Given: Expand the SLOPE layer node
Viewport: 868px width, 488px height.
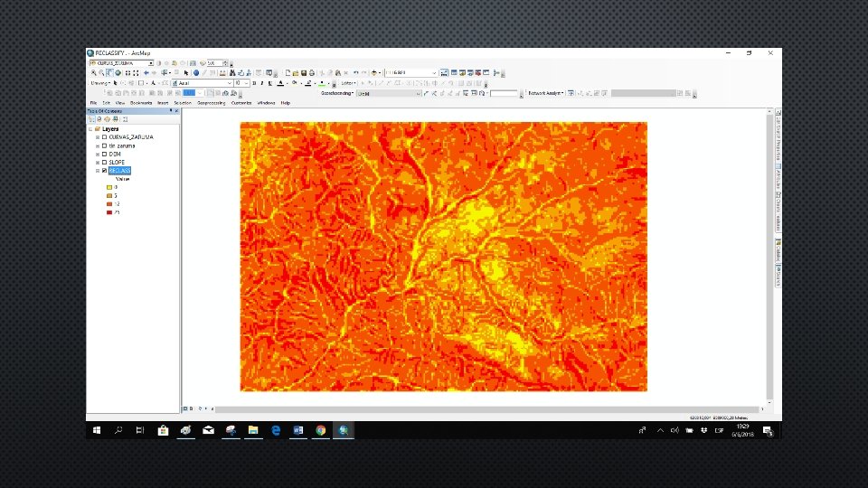Looking at the screenshot, I should pyautogui.click(x=98, y=163).
